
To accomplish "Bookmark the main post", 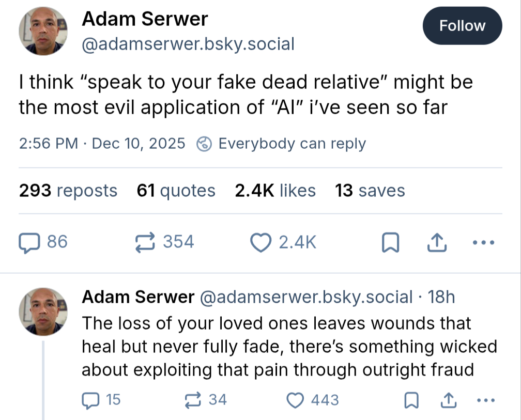I will click(x=389, y=242).
